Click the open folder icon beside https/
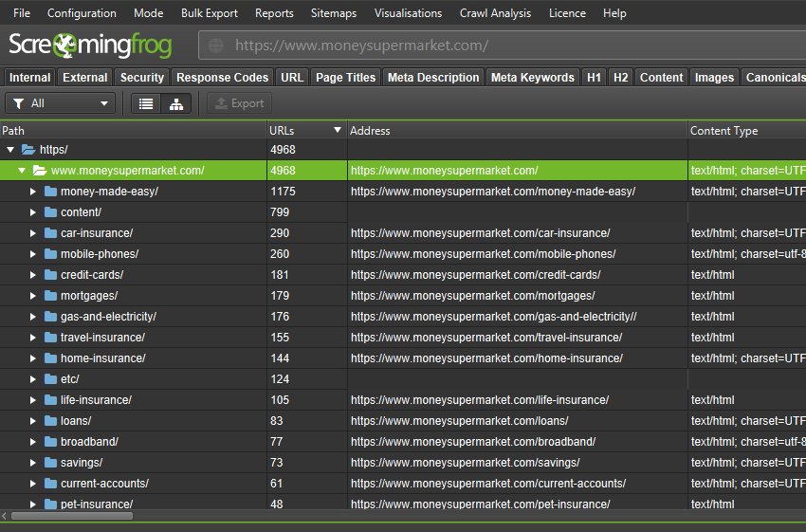This screenshot has width=806, height=532. tap(28, 150)
